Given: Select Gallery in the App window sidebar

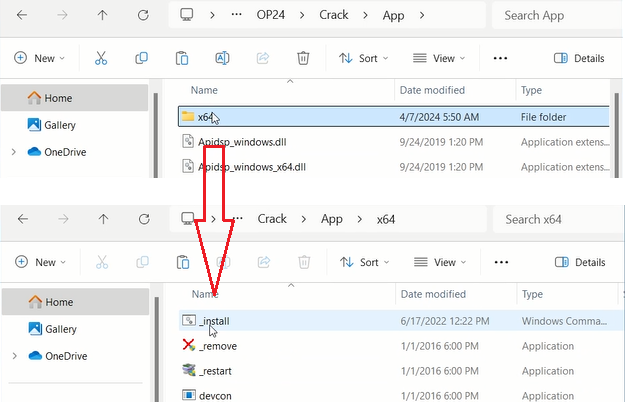Looking at the screenshot, I should 59,125.
